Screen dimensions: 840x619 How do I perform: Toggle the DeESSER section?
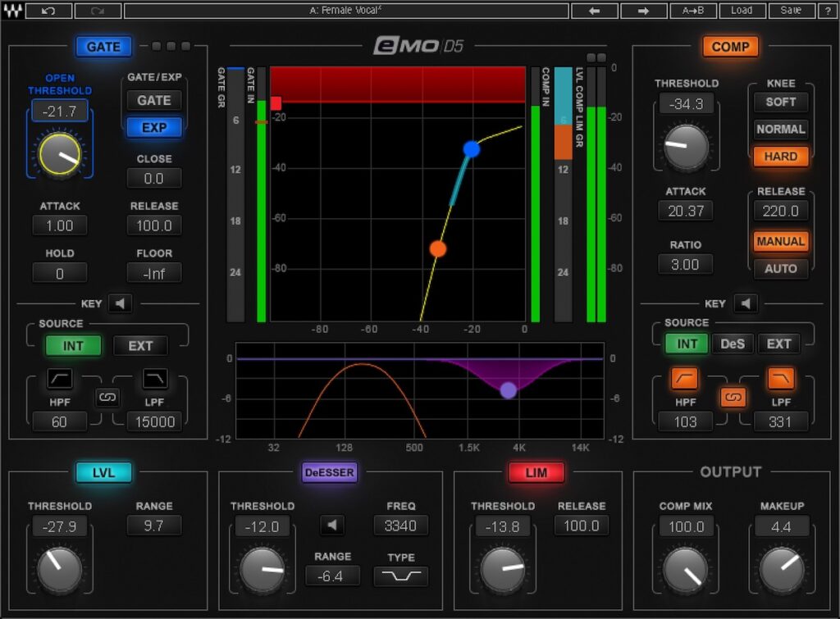click(329, 473)
